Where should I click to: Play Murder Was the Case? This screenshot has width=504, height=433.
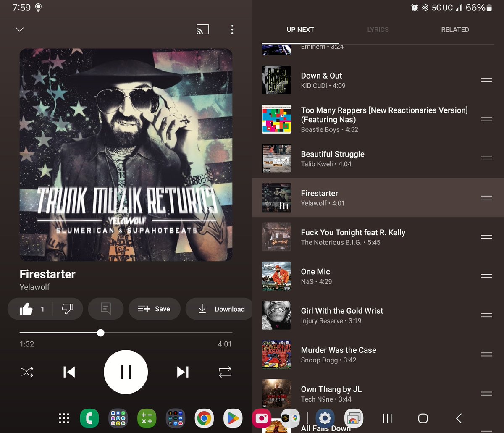pyautogui.click(x=378, y=354)
